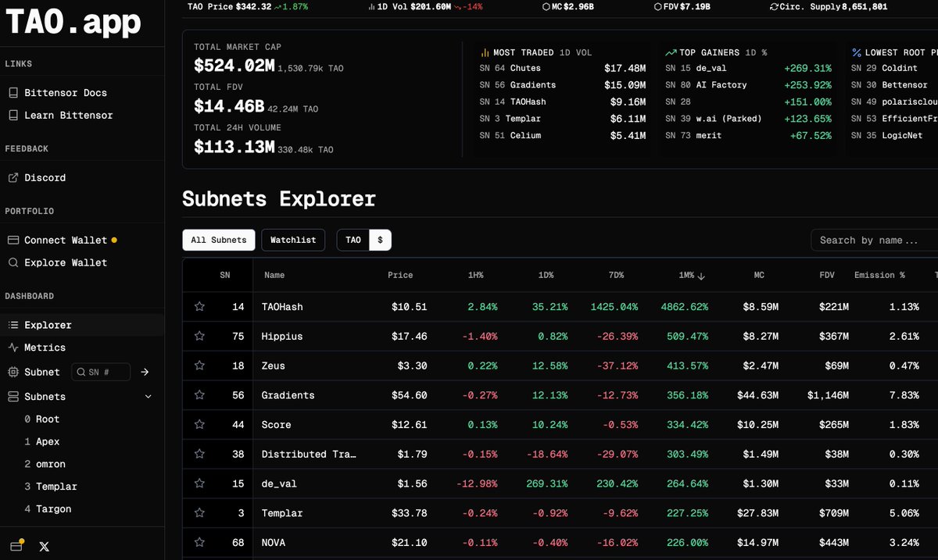Click the circulating supply refresh icon

tap(774, 6)
